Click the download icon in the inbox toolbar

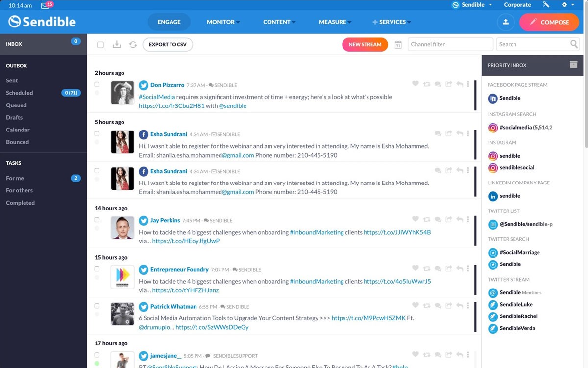117,44
